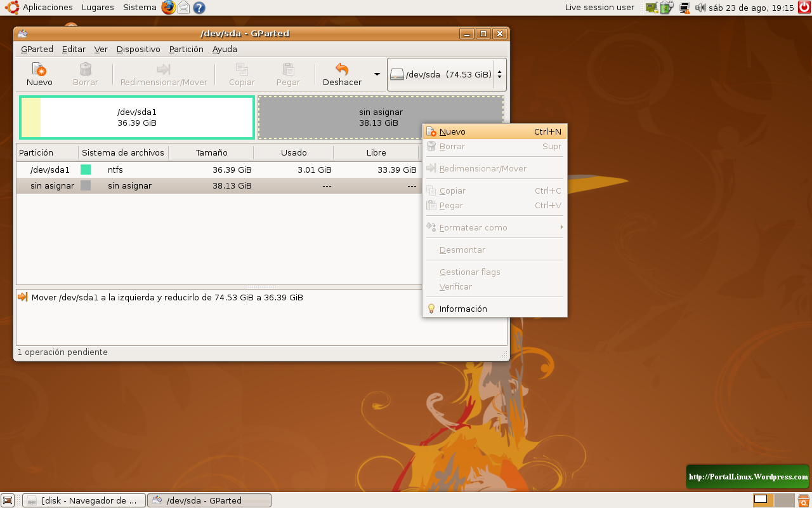Open the /dev/sda device selector combo box
This screenshot has width=812, height=508.
pos(447,74)
